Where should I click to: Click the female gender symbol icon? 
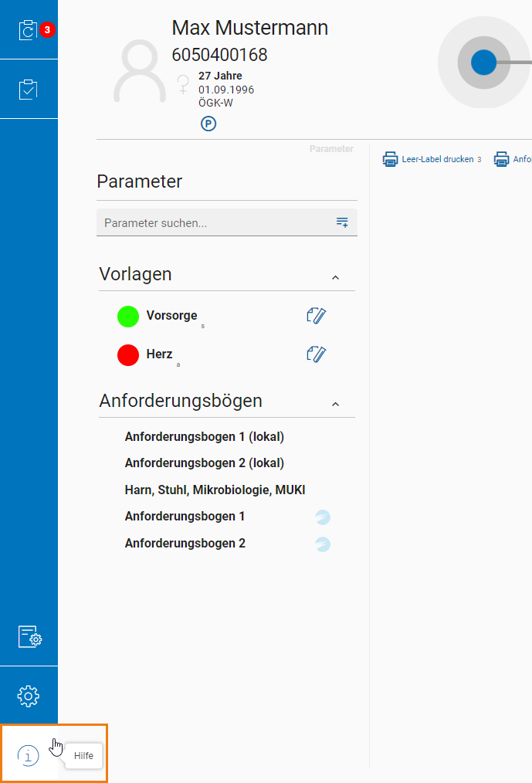[183, 84]
